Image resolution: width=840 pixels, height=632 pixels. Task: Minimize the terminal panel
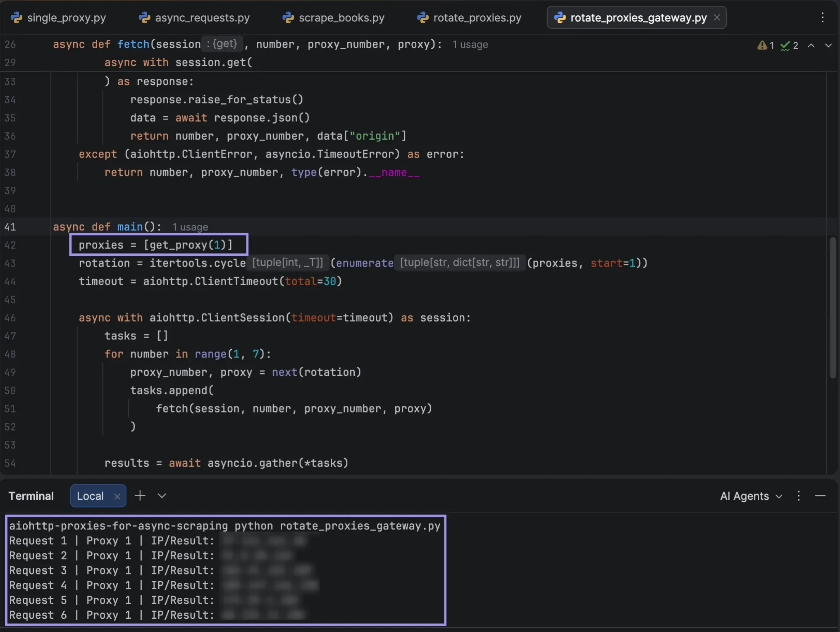point(820,496)
